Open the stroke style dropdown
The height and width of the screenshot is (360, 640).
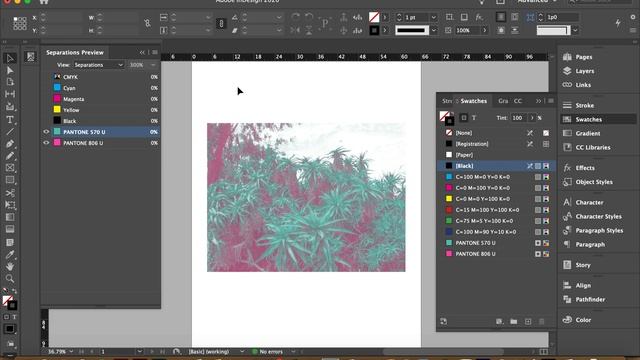(433, 30)
